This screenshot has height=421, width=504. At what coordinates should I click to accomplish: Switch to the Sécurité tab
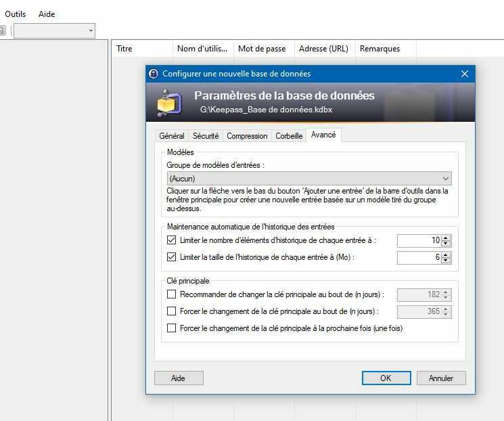[x=206, y=136]
